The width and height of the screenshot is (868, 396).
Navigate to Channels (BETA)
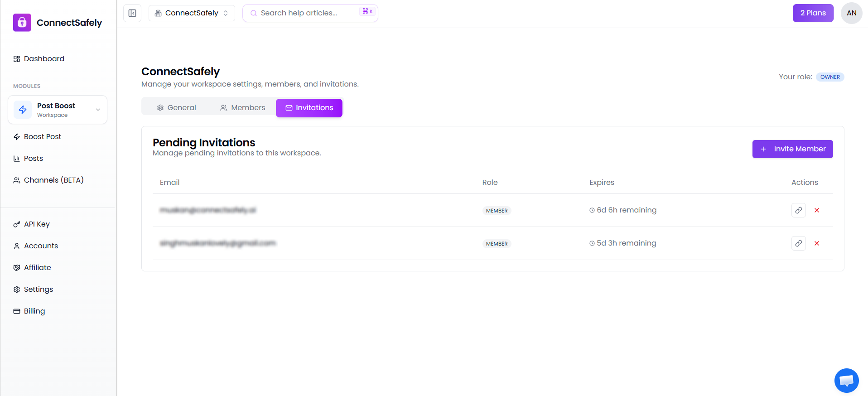coord(53,180)
